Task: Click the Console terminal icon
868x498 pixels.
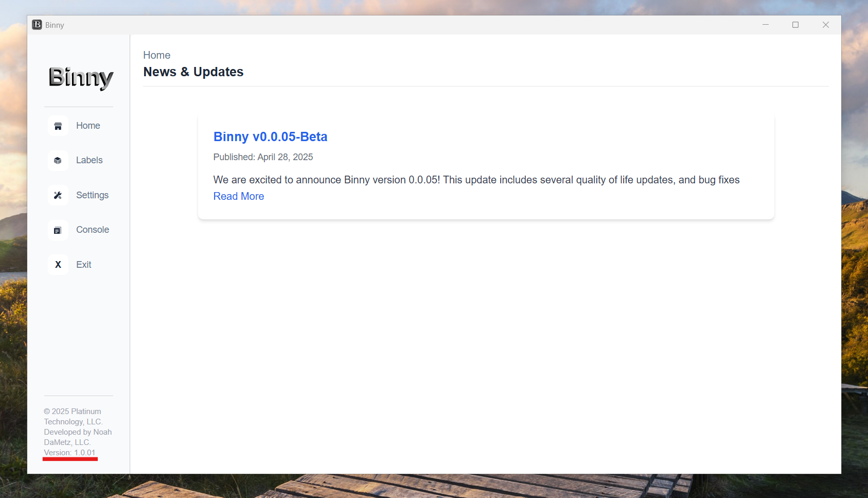Action: tap(58, 230)
